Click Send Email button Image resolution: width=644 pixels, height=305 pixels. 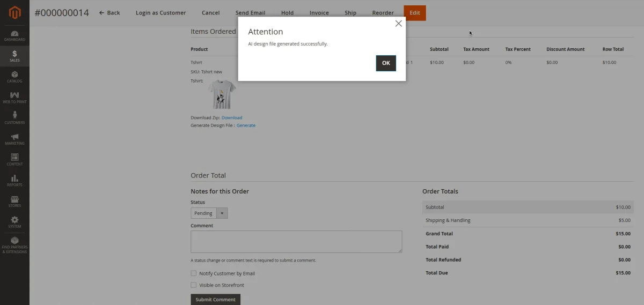tap(250, 13)
